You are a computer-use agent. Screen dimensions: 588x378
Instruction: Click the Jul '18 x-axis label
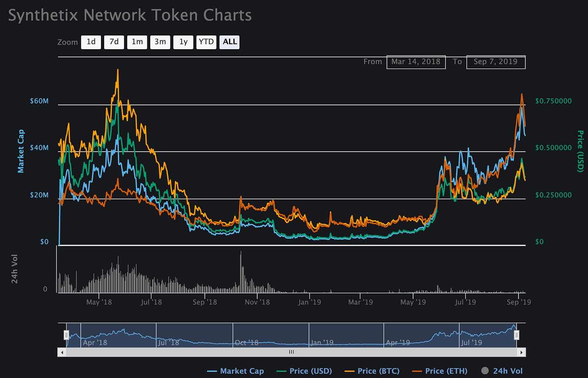[x=151, y=302]
